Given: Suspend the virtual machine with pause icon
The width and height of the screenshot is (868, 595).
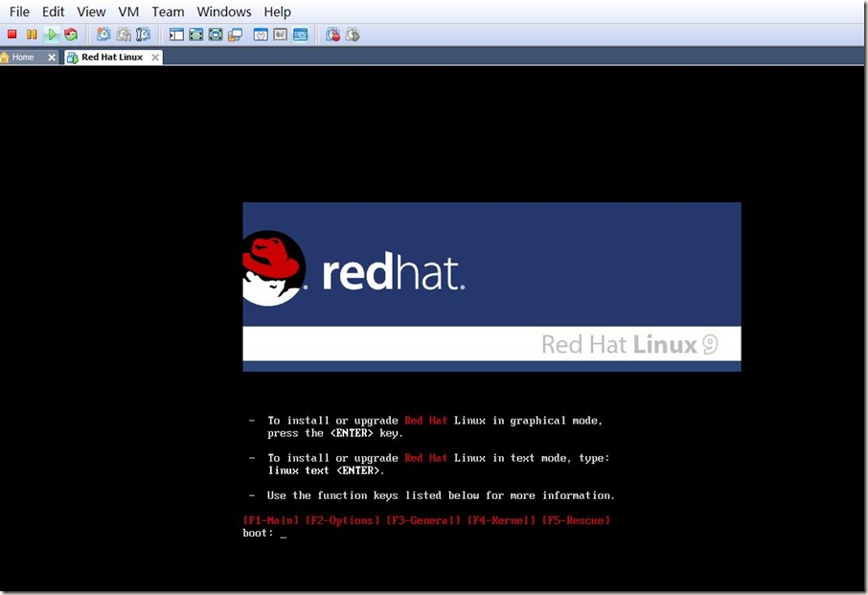Looking at the screenshot, I should pyautogui.click(x=32, y=34).
